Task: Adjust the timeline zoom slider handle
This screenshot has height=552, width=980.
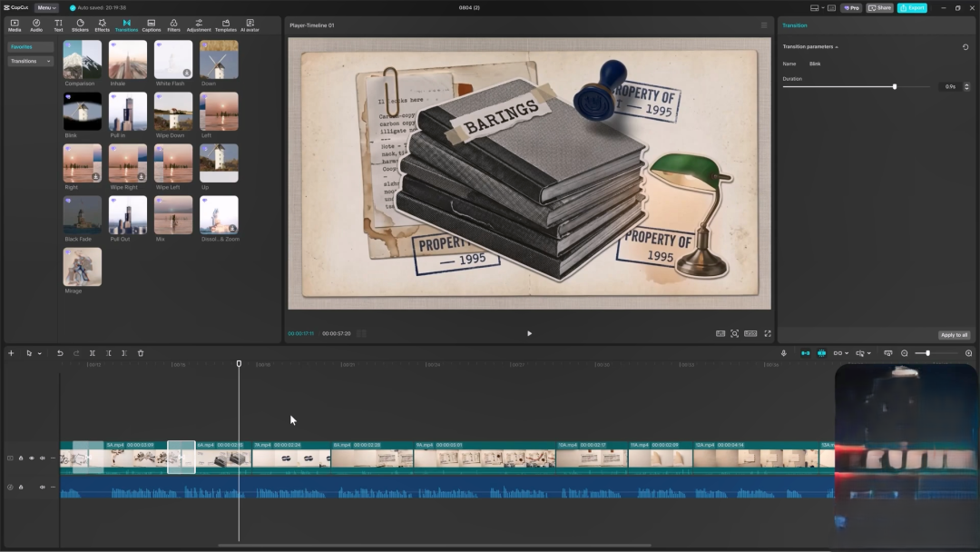Action: (927, 353)
